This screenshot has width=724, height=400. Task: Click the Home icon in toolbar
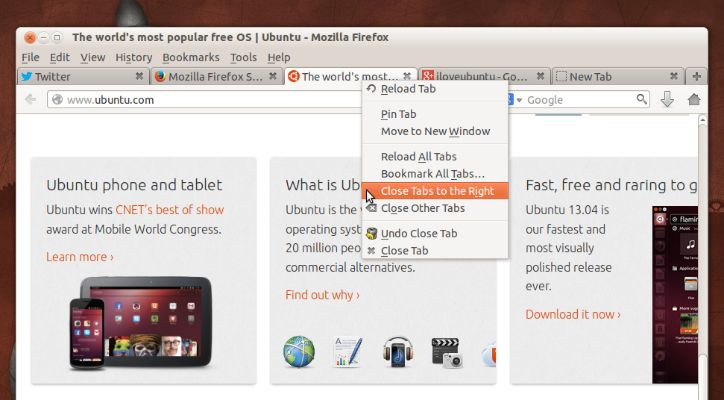click(695, 99)
